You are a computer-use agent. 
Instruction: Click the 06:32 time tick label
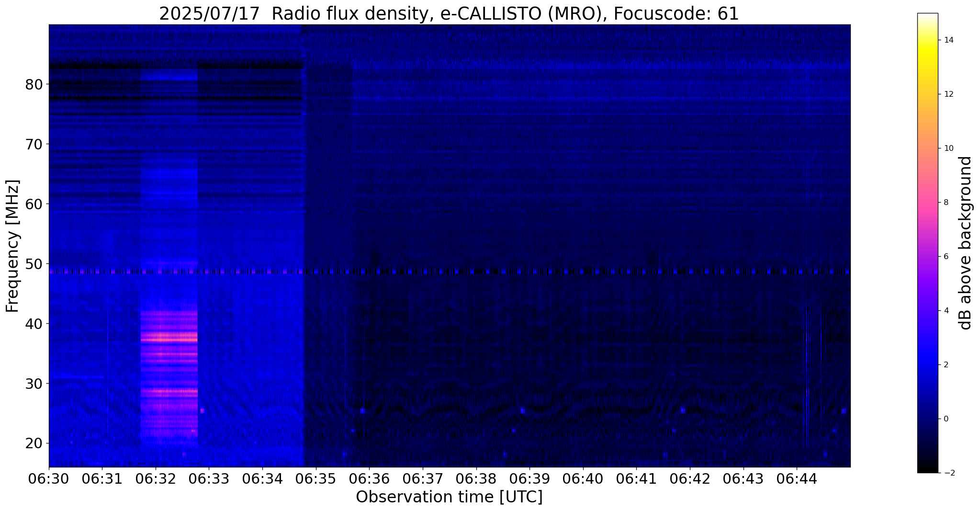(x=156, y=478)
